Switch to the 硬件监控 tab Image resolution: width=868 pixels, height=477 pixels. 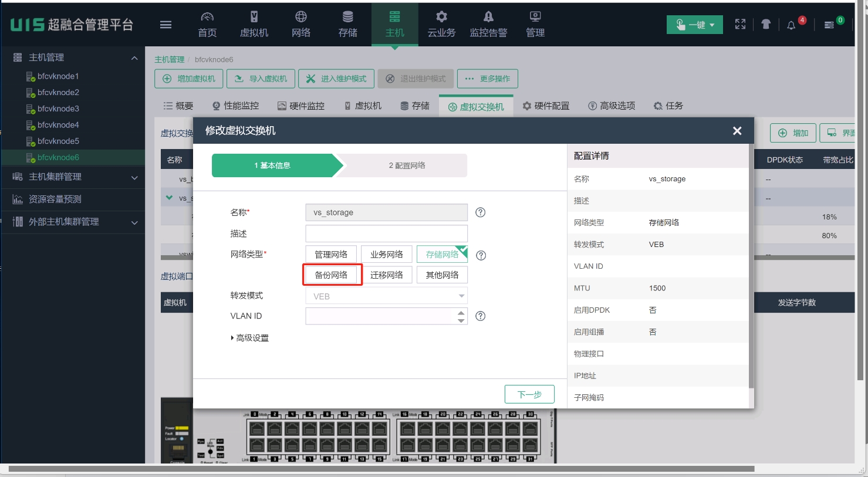click(x=301, y=106)
